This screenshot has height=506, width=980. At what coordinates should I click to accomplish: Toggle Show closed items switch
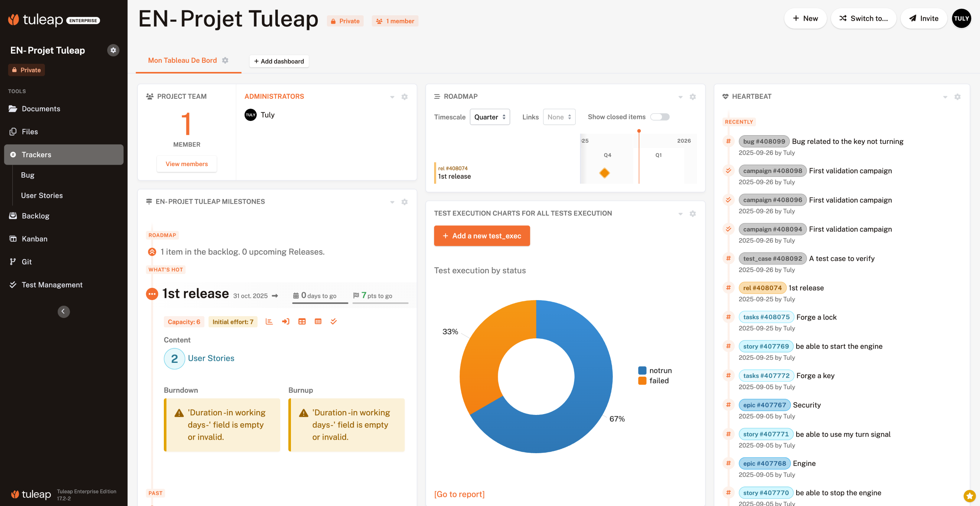tap(660, 117)
